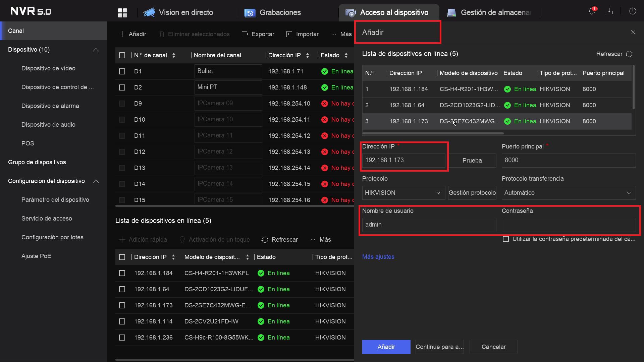
Task: Open the four-square main menu grid icon
Action: point(123,13)
